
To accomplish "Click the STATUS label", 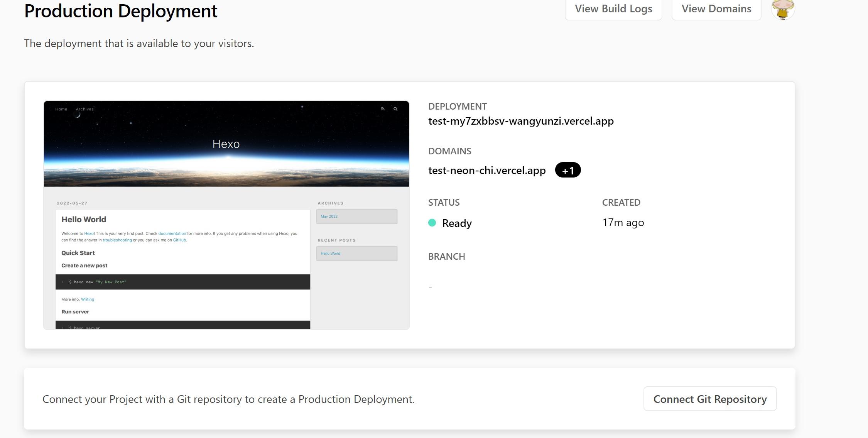I will 444,203.
